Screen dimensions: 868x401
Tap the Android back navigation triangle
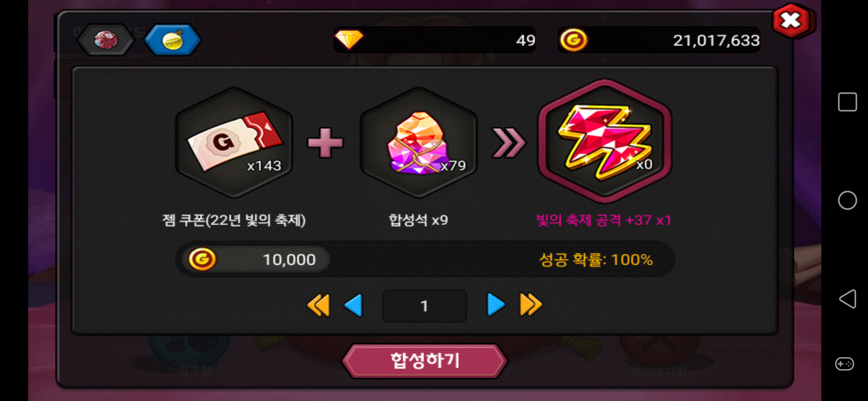click(848, 299)
